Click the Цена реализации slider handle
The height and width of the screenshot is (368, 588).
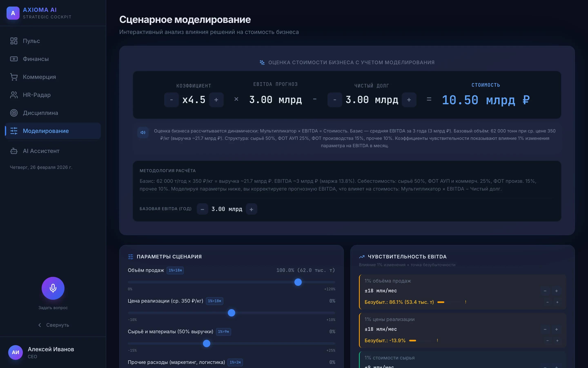[232, 313]
